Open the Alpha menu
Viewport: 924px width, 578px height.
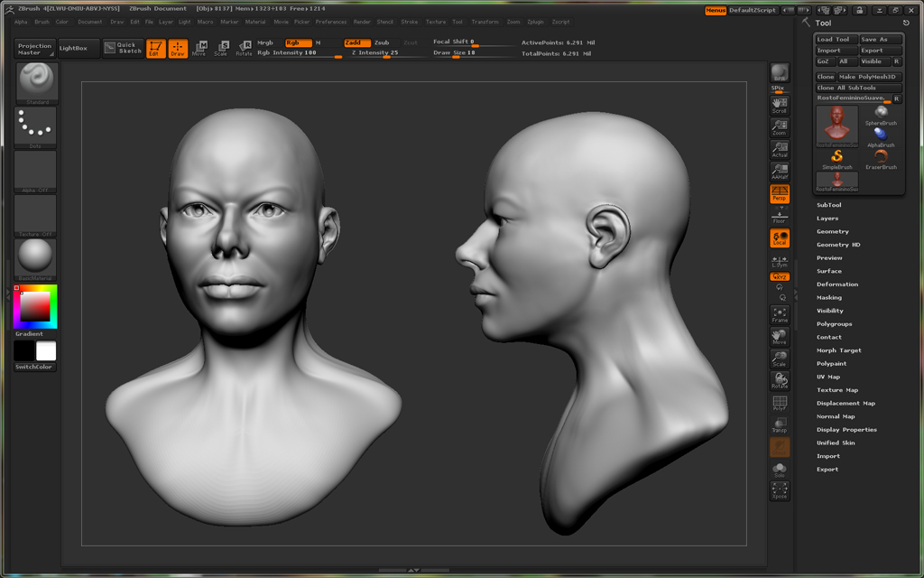tap(21, 22)
